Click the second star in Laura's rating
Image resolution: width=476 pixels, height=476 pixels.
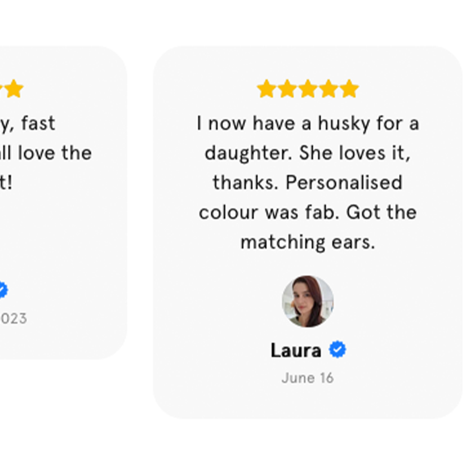(x=287, y=89)
